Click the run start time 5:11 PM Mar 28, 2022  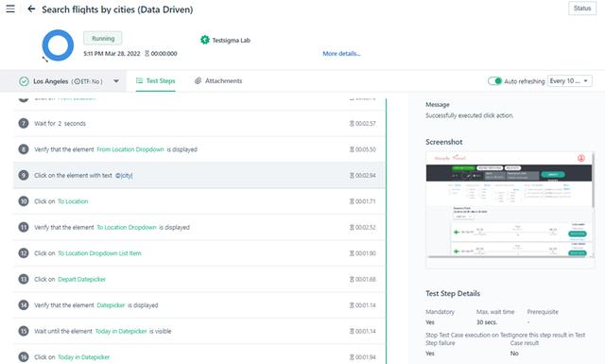pyautogui.click(x=112, y=54)
